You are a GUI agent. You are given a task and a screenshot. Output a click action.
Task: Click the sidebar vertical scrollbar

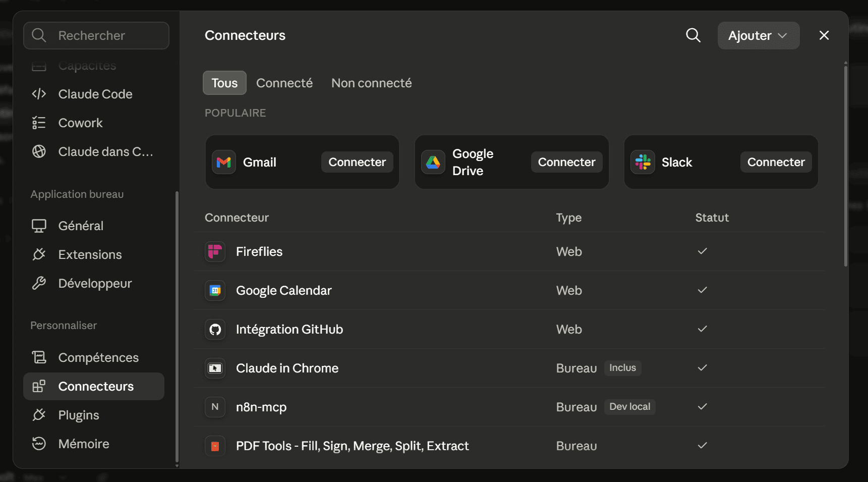tap(177, 327)
